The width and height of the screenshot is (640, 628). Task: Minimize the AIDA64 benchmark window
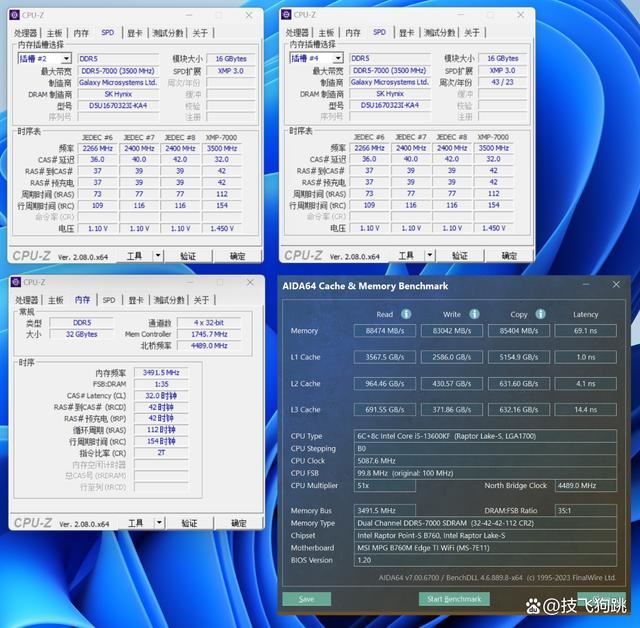click(x=586, y=284)
